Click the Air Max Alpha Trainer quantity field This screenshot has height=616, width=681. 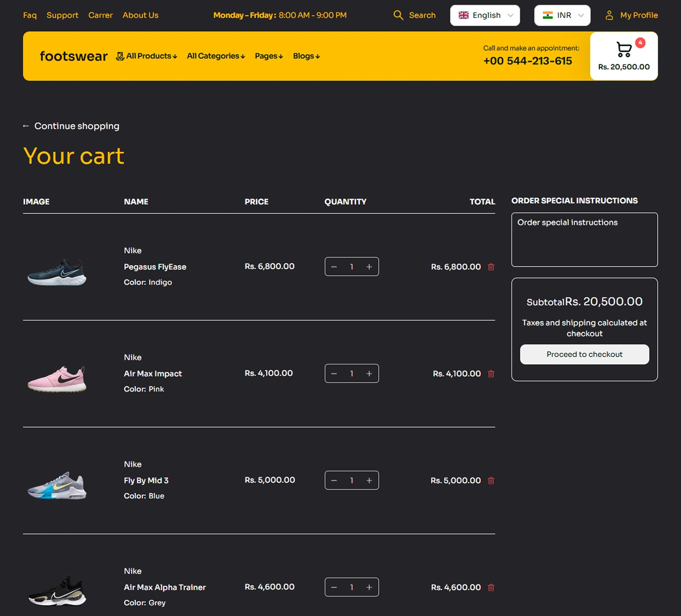point(351,587)
